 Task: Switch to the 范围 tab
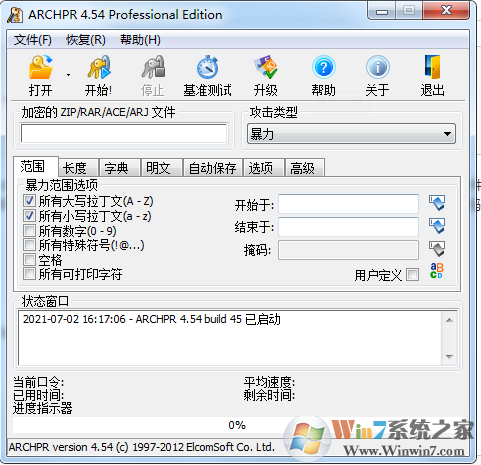(36, 166)
